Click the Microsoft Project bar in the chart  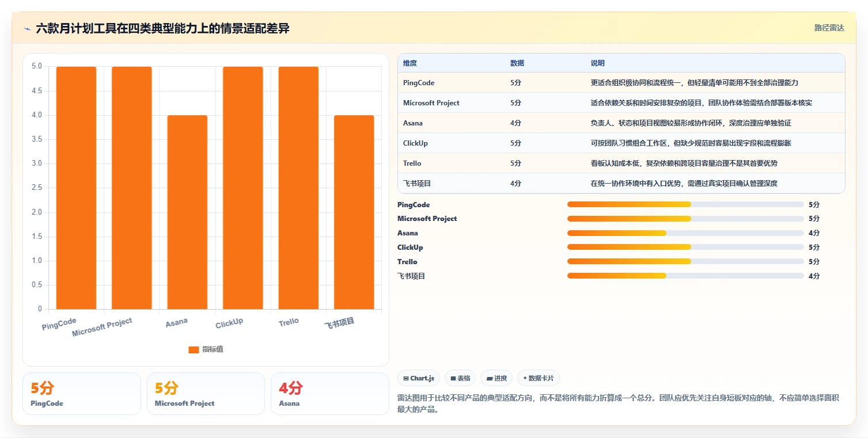[131, 188]
